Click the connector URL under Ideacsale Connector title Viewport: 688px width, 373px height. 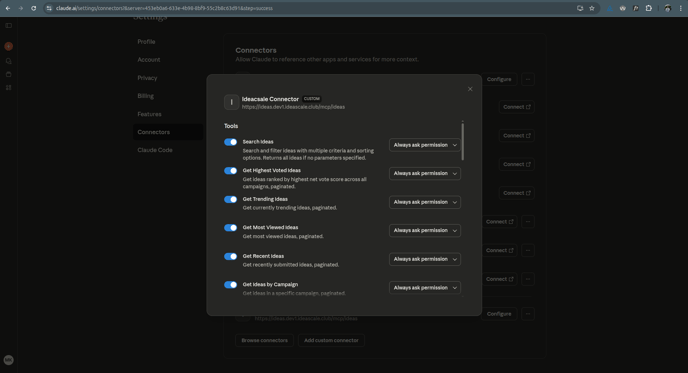(x=293, y=107)
